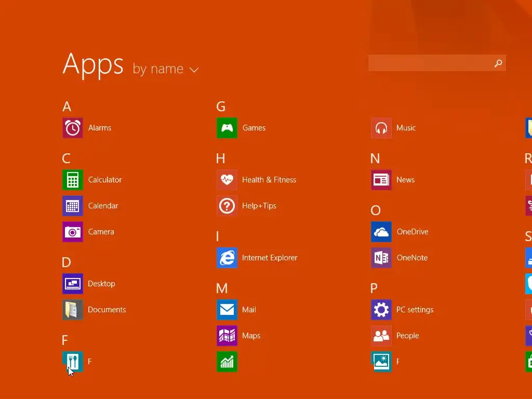The image size is (532, 399).
Task: Select the M letter group header
Action: (x=222, y=288)
